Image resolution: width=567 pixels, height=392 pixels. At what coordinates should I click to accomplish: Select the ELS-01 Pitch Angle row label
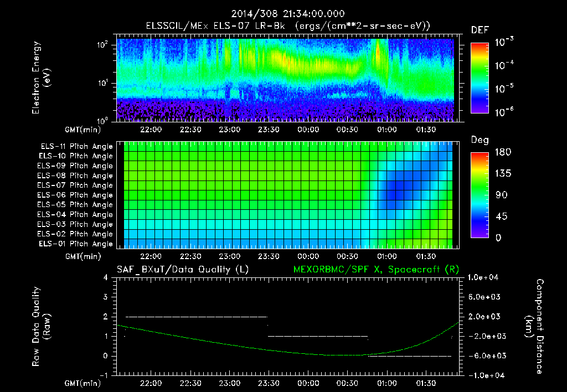[x=76, y=244]
